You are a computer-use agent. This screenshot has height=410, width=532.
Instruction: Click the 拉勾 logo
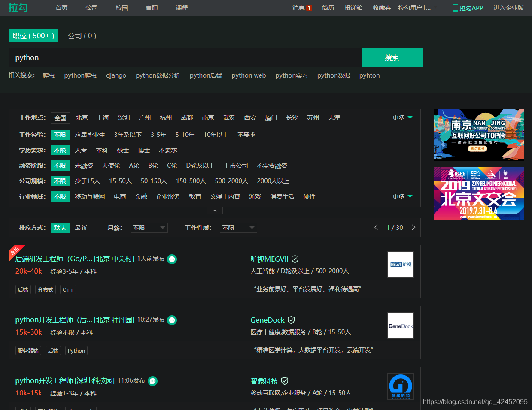click(18, 8)
